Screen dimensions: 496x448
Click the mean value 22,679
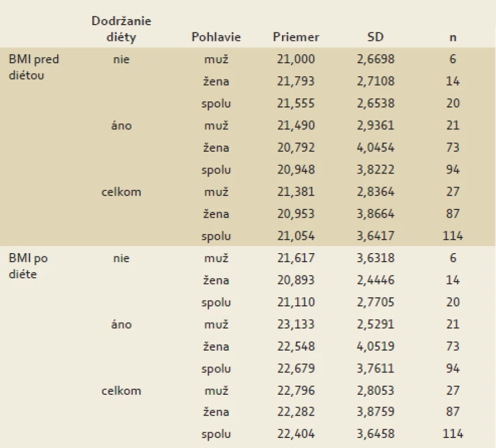point(296,368)
